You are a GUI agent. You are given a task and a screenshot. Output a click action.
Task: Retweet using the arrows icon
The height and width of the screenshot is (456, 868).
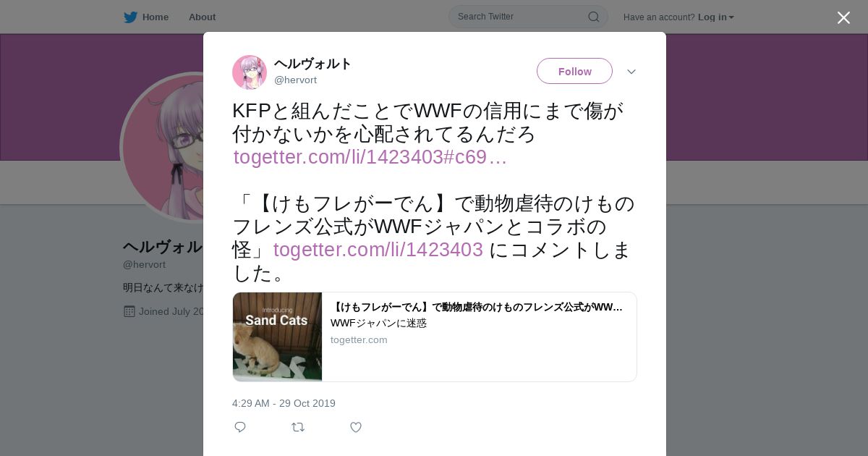pos(298,427)
